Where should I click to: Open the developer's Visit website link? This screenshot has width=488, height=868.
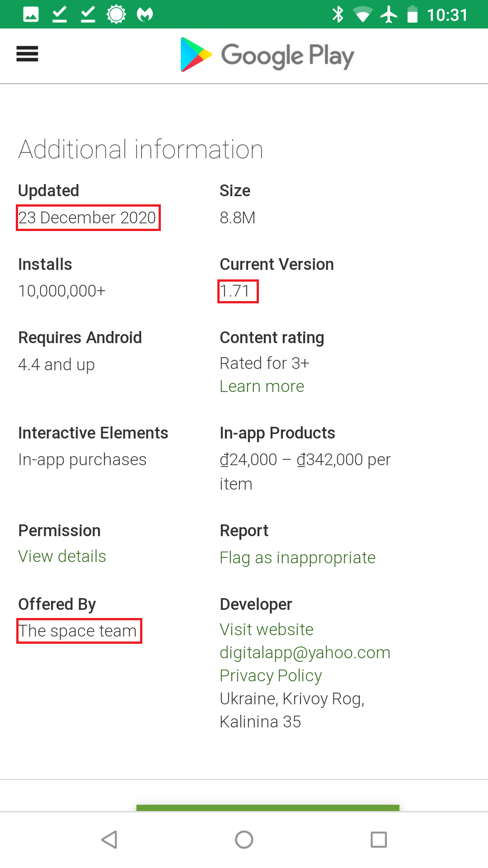(266, 629)
